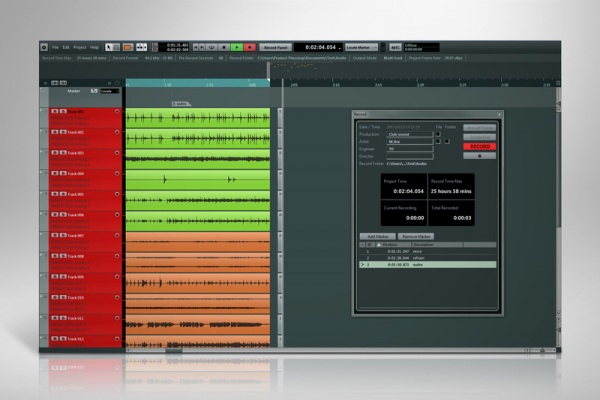Viewport: 600px width, 400px height.
Task: Click the Record Panel button
Action: (276, 47)
